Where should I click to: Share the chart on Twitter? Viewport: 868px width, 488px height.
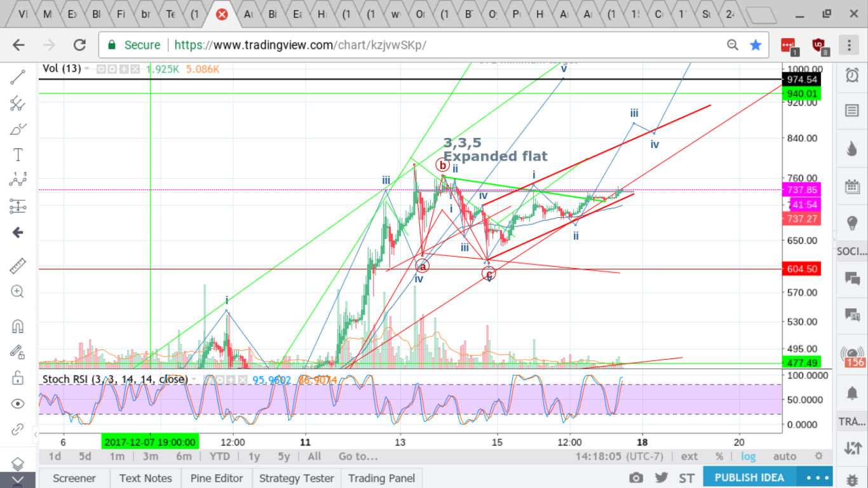pyautogui.click(x=661, y=478)
